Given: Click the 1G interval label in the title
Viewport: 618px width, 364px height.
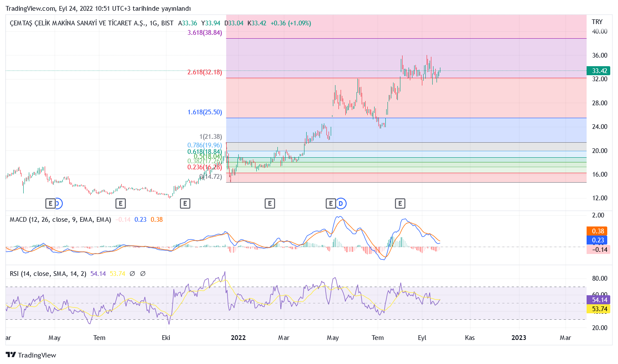Looking at the screenshot, I should point(154,23).
